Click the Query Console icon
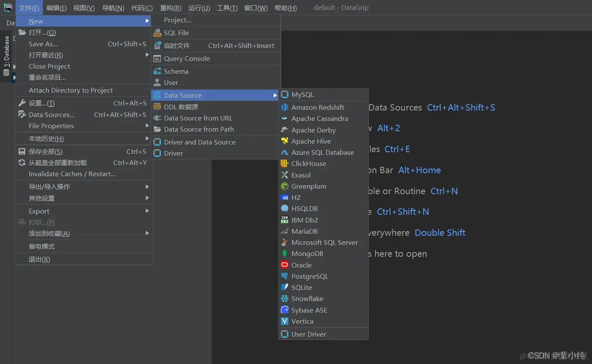This screenshot has width=592, height=364. pyautogui.click(x=157, y=59)
